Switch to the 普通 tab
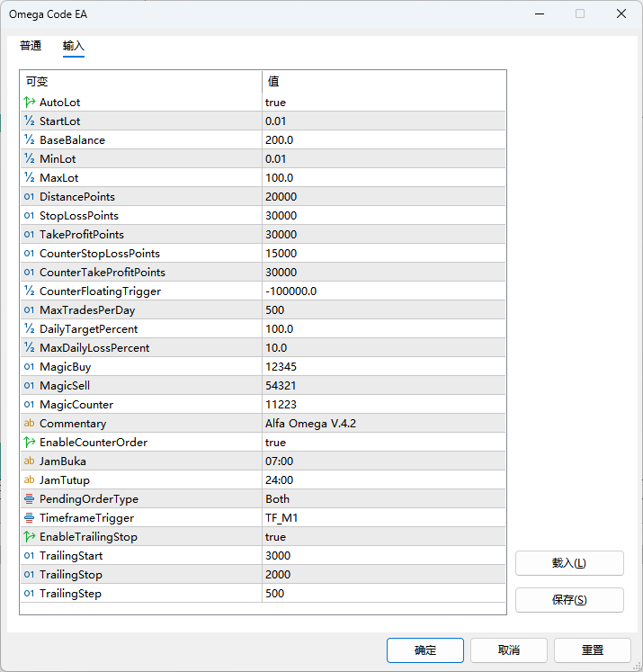The height and width of the screenshot is (672, 643). click(x=31, y=46)
